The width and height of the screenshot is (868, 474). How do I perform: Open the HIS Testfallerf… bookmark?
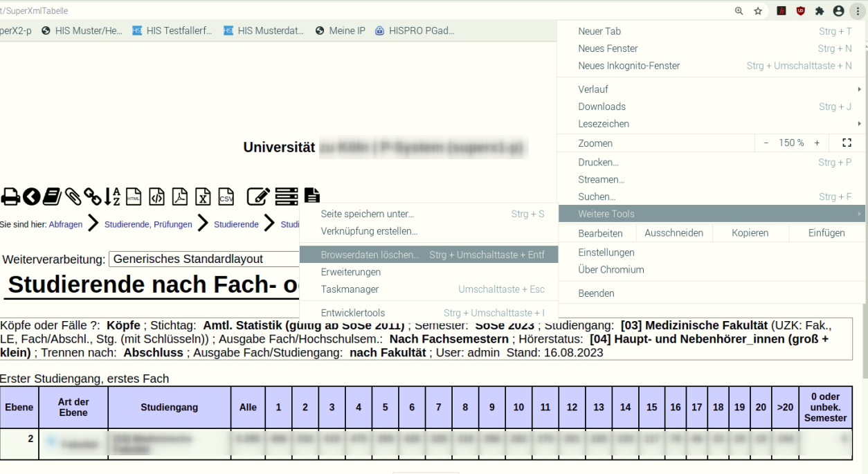coord(172,31)
